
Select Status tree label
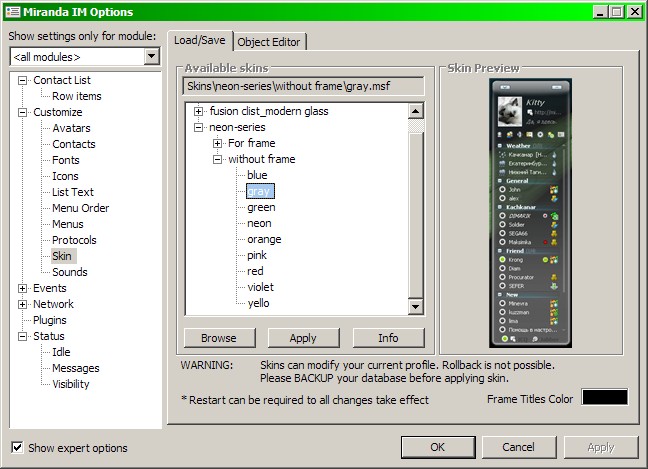point(49,336)
